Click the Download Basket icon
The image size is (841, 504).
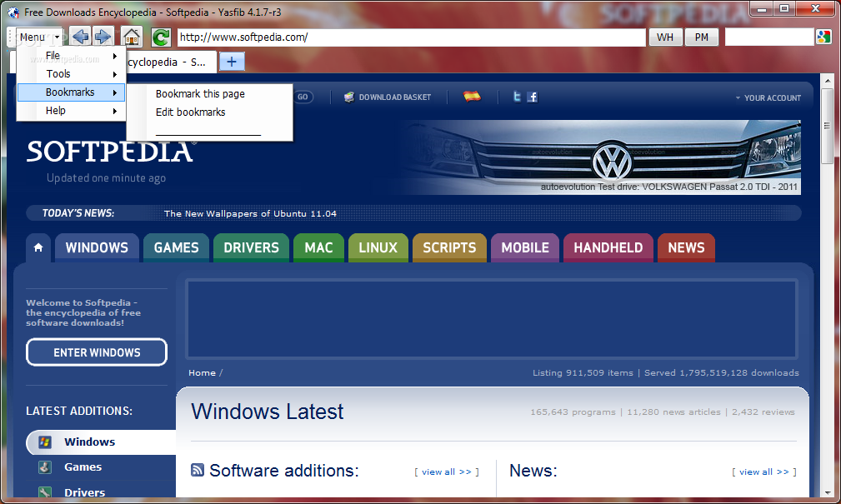coord(349,97)
